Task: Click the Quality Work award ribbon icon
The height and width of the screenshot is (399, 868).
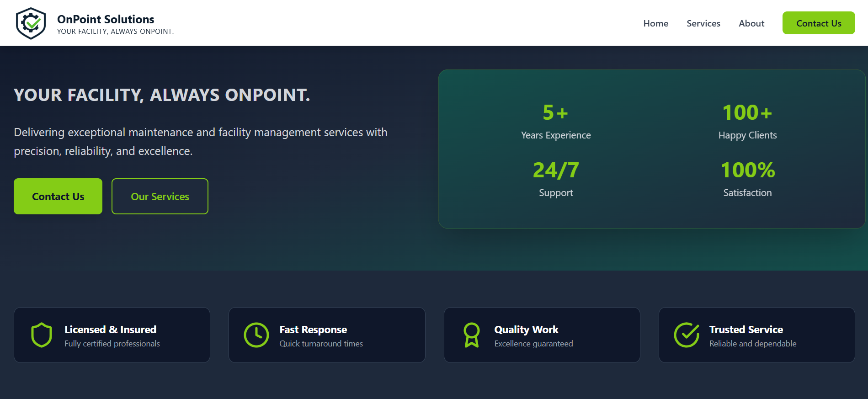Action: pyautogui.click(x=472, y=335)
